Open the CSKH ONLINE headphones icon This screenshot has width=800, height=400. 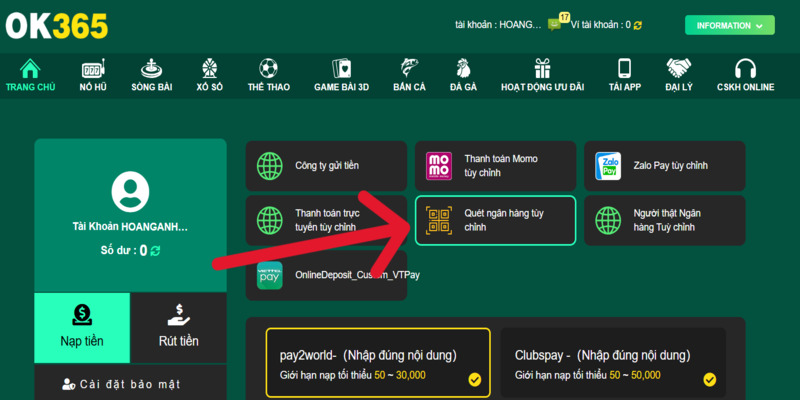[745, 69]
